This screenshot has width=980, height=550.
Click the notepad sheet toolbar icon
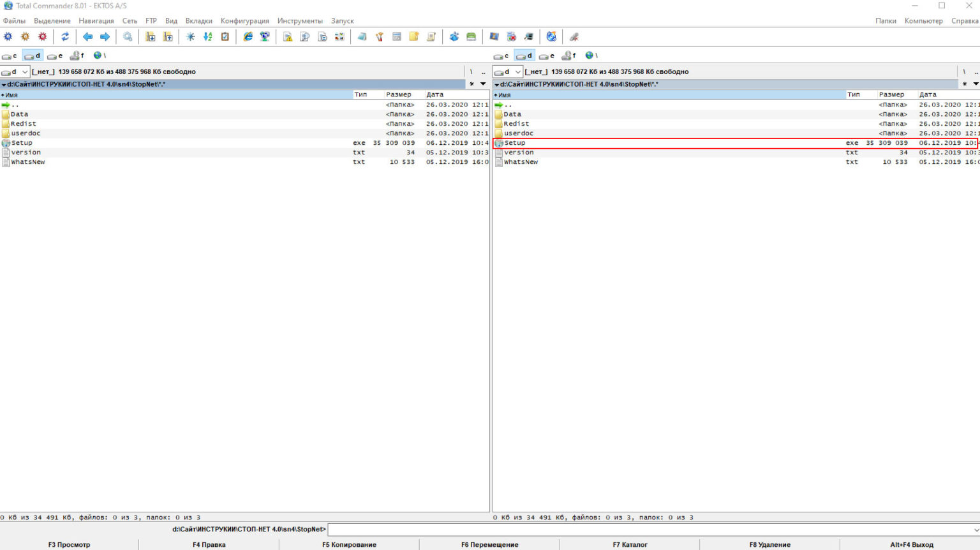click(x=431, y=37)
